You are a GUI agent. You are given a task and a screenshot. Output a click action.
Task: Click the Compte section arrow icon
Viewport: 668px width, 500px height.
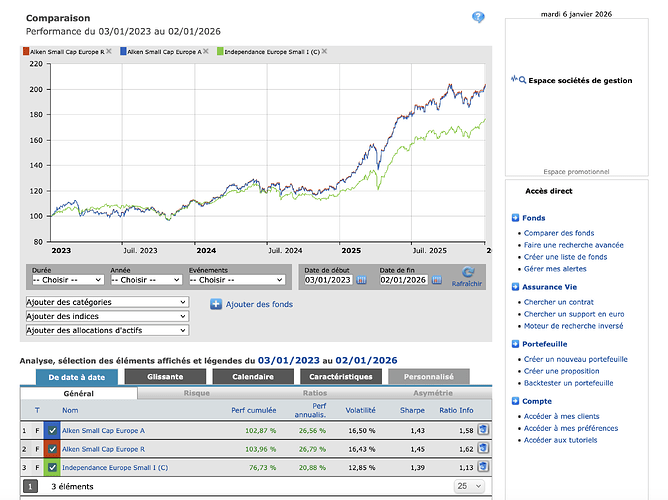(515, 401)
